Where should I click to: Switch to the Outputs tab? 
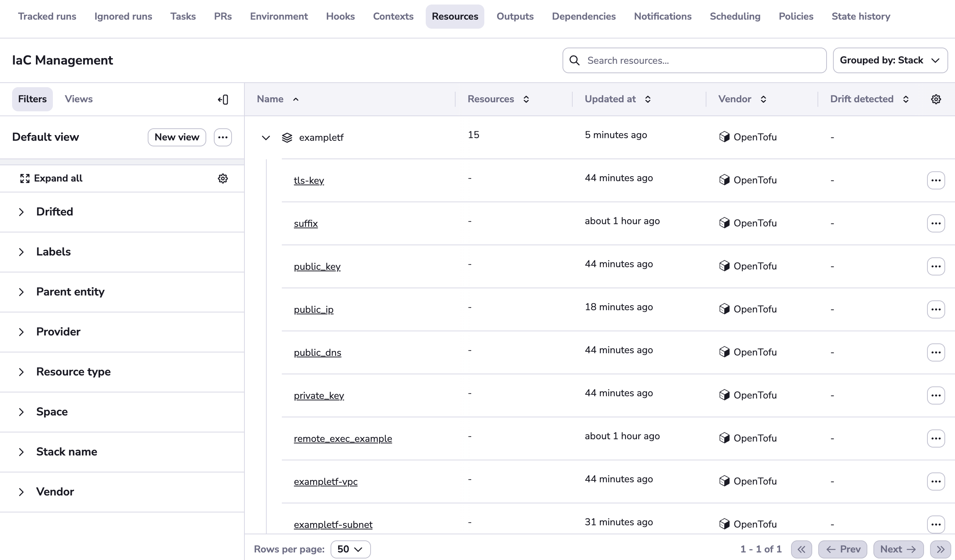point(515,17)
